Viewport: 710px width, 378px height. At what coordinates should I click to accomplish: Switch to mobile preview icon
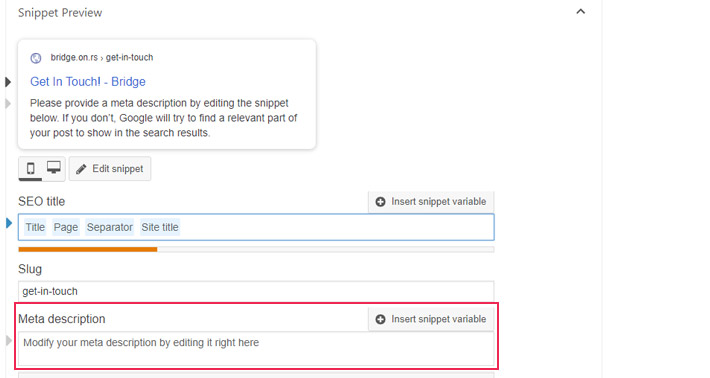(30, 169)
